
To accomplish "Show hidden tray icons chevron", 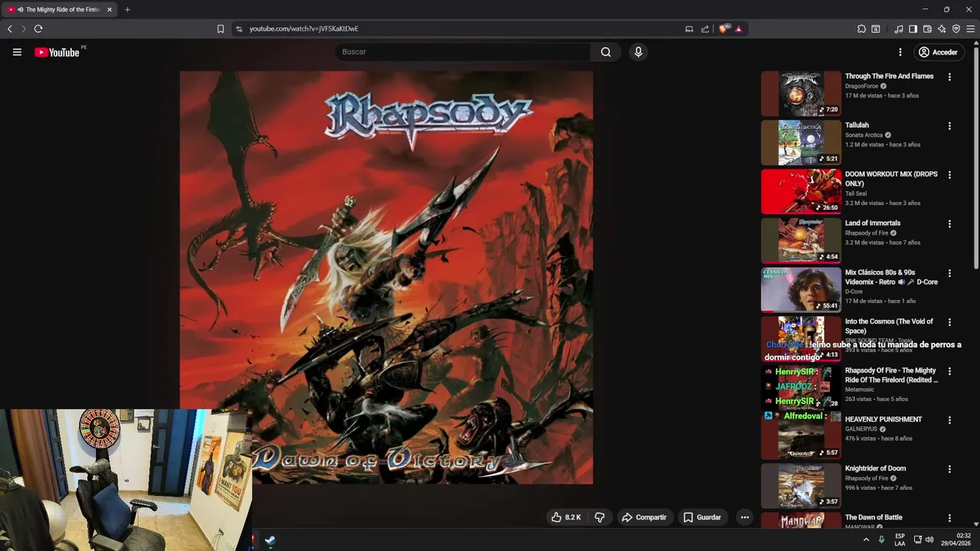I will coord(866,540).
